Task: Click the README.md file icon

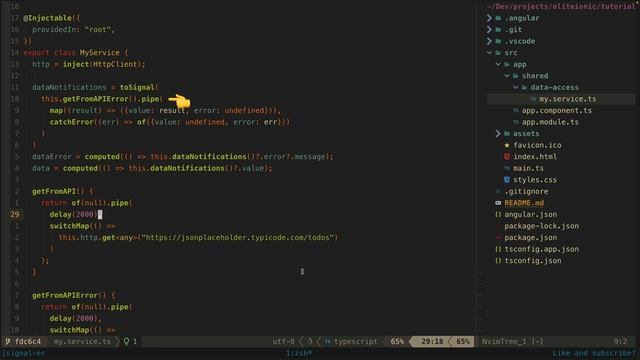Action: pos(498,202)
